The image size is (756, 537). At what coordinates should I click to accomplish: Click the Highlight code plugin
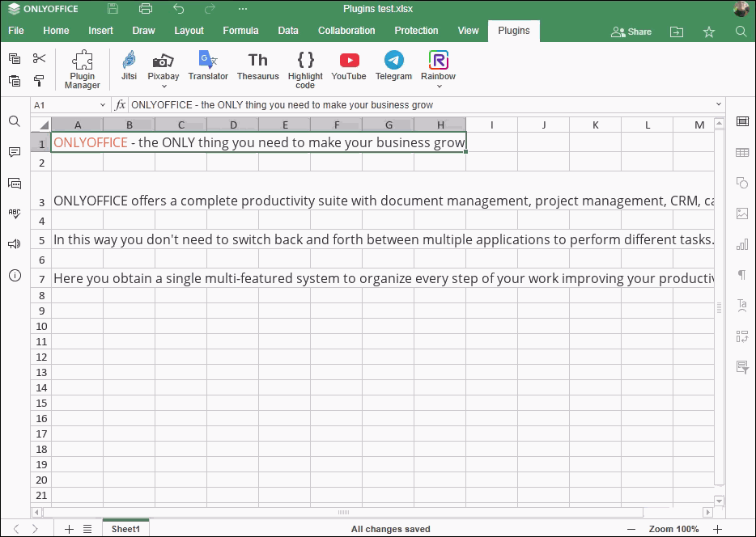click(305, 68)
